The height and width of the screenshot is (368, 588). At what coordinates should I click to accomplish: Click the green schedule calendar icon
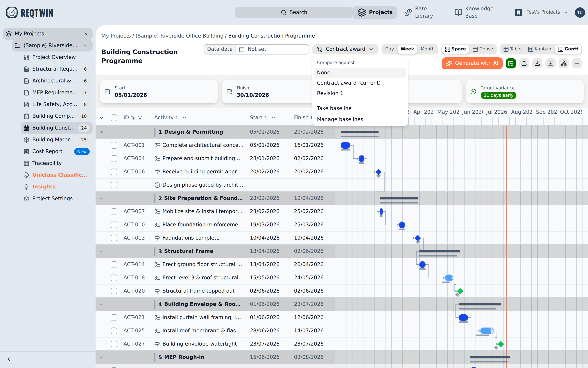511,63
